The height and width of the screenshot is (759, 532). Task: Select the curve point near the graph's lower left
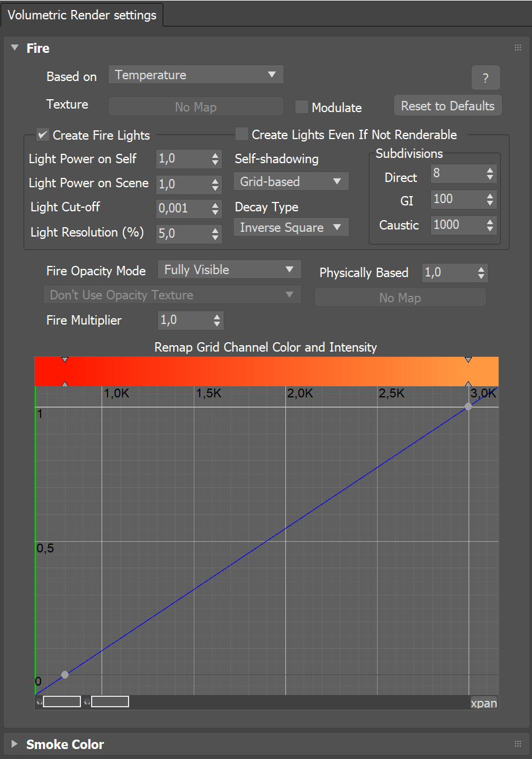pyautogui.click(x=65, y=674)
